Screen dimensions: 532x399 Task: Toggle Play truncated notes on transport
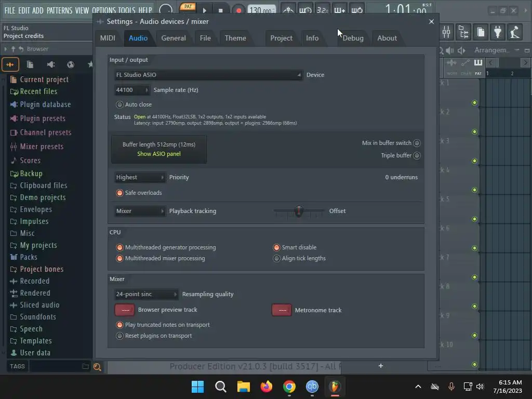[119, 325]
